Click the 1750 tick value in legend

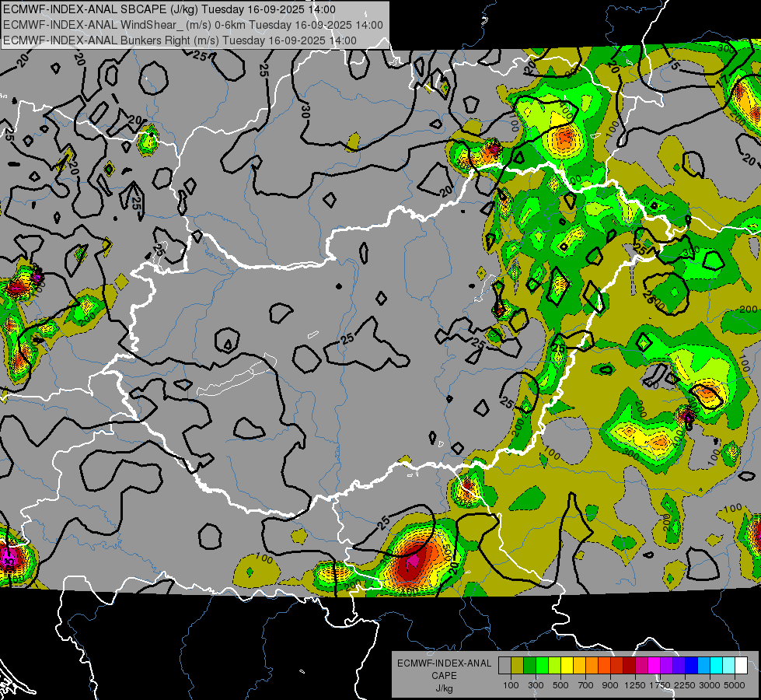(660, 685)
